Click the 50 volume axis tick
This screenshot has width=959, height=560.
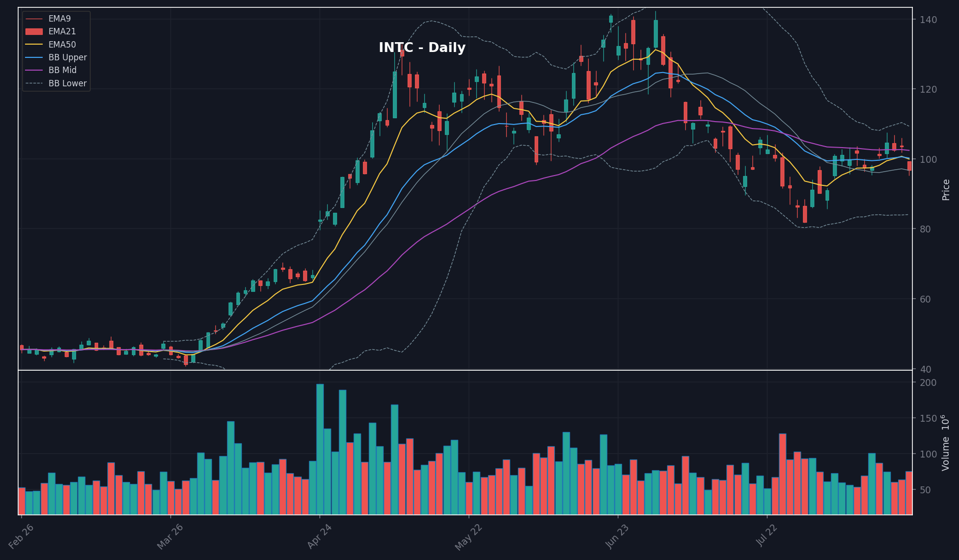[x=925, y=490]
